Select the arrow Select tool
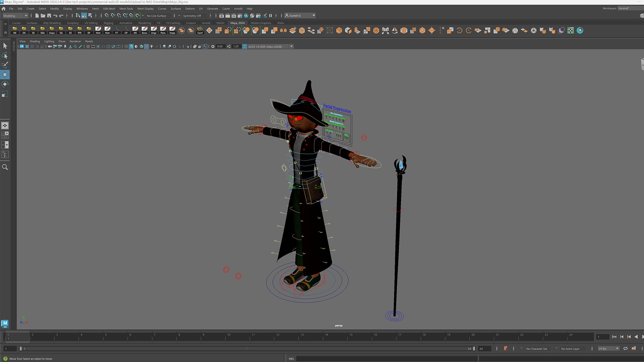The width and height of the screenshot is (644, 362). point(5,46)
